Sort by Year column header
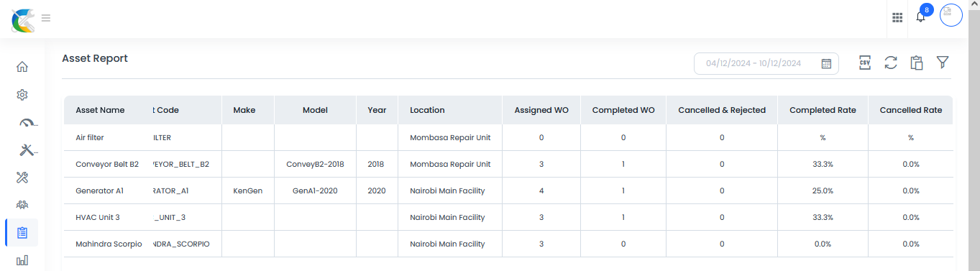Image resolution: width=980 pixels, height=271 pixels. 377,110
